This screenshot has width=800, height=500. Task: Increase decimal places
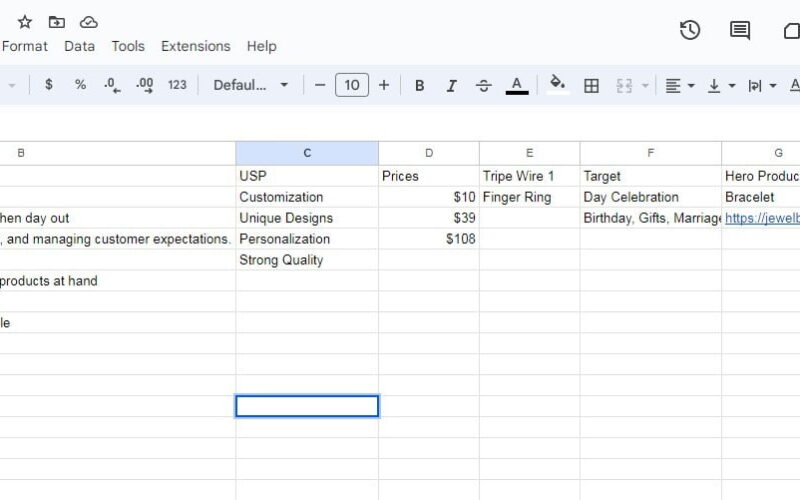point(145,85)
